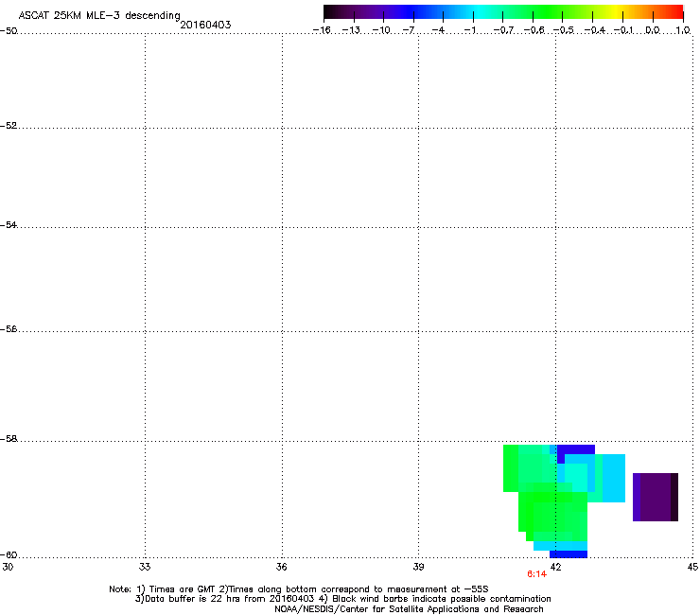Click the red end of the color bar
Viewport: 700px width, 615px height.
[676, 11]
